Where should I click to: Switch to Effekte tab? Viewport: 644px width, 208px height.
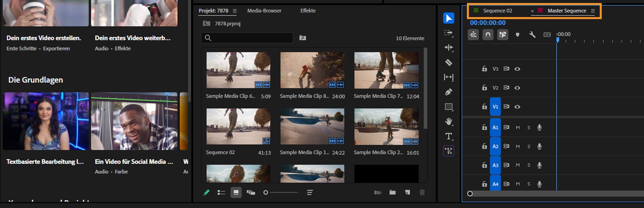(308, 11)
